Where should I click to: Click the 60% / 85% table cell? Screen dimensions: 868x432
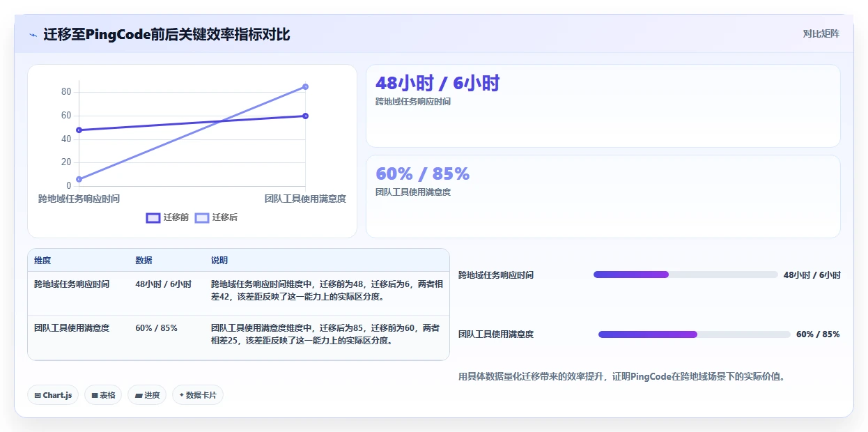coord(156,327)
